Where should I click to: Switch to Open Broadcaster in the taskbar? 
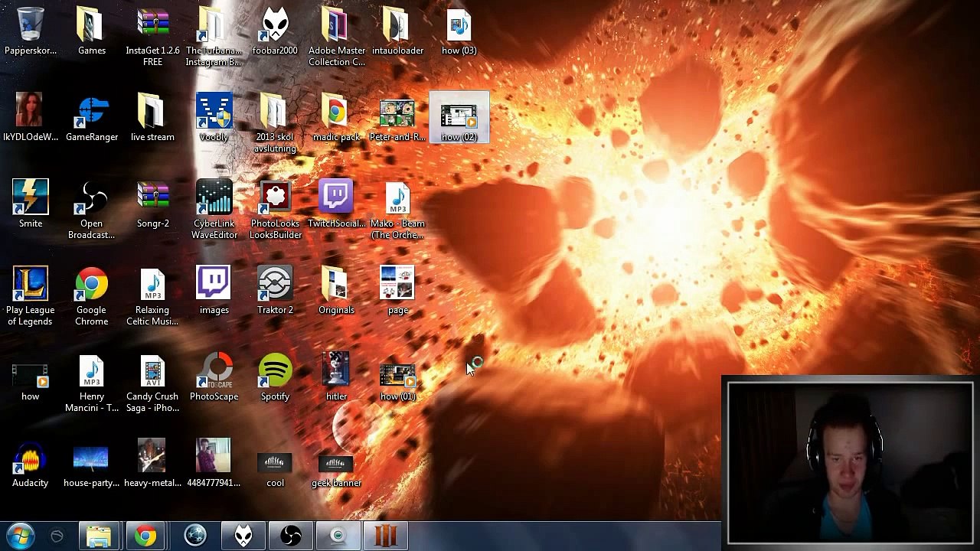click(x=291, y=536)
